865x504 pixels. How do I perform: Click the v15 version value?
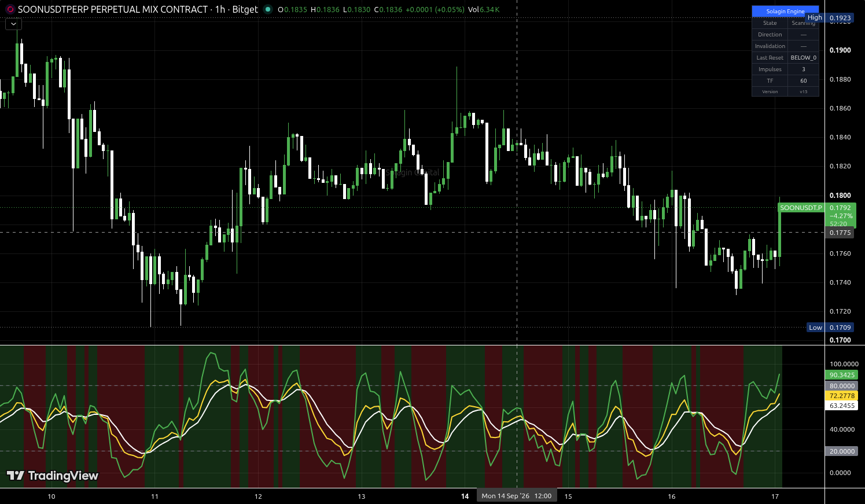coord(803,92)
